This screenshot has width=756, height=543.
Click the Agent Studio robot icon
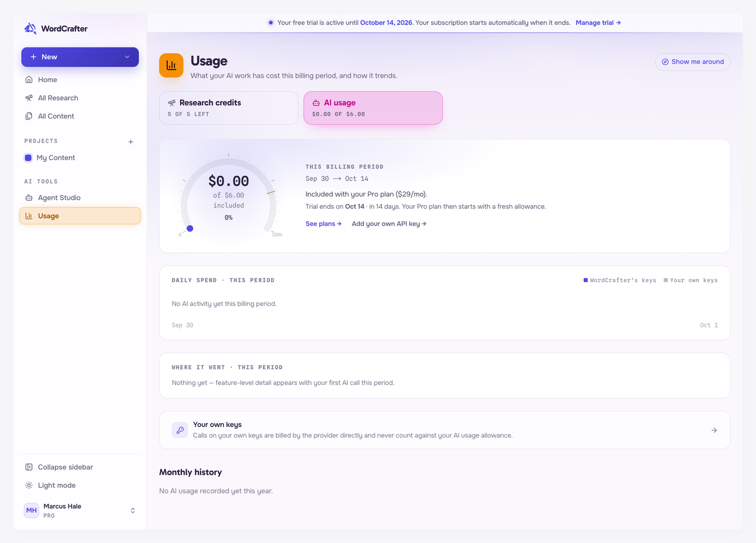click(29, 198)
